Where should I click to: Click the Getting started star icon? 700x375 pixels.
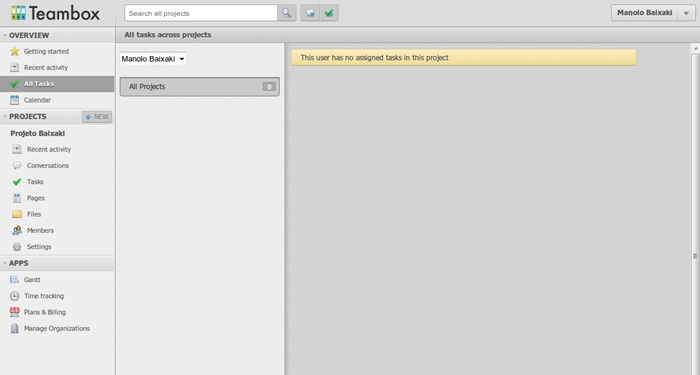click(15, 51)
